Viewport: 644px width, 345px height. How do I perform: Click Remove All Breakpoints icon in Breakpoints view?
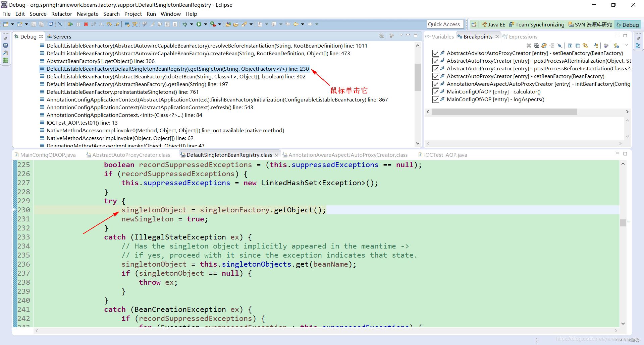[x=536, y=46]
